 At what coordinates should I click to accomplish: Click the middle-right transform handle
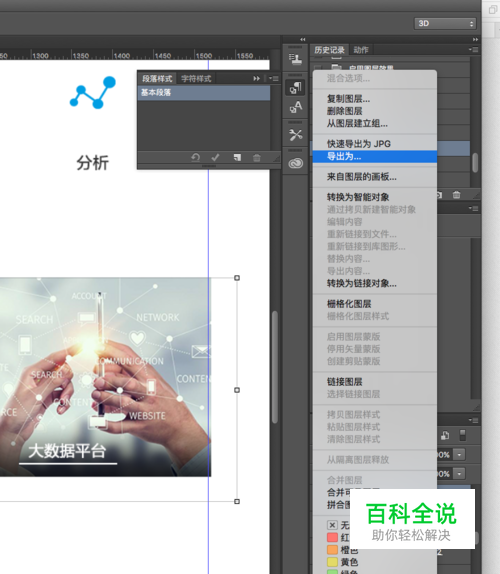pos(237,390)
